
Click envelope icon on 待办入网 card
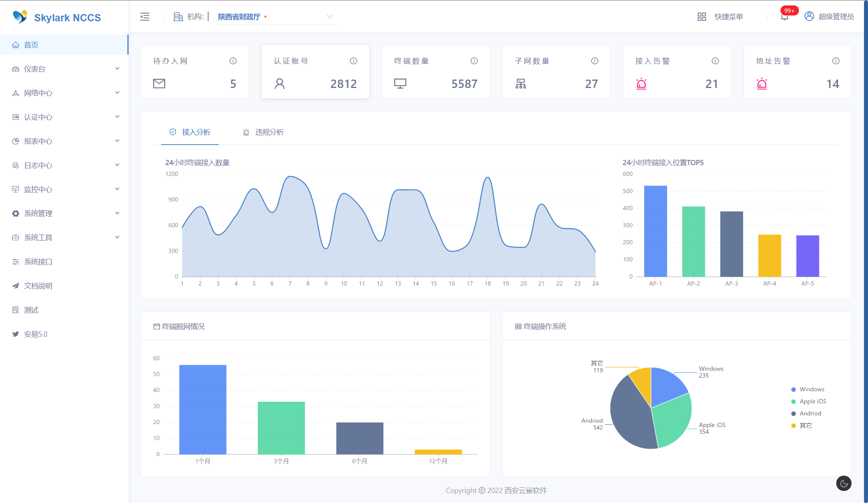tap(159, 84)
